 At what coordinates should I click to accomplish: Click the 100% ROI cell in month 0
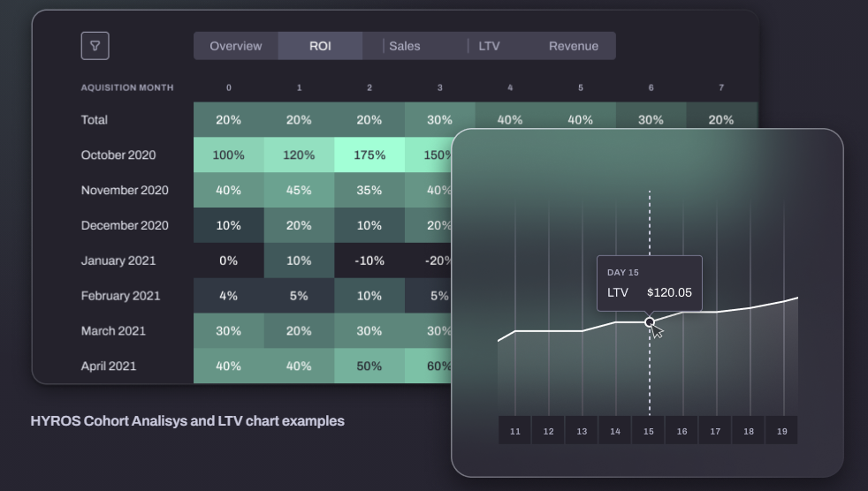point(229,155)
